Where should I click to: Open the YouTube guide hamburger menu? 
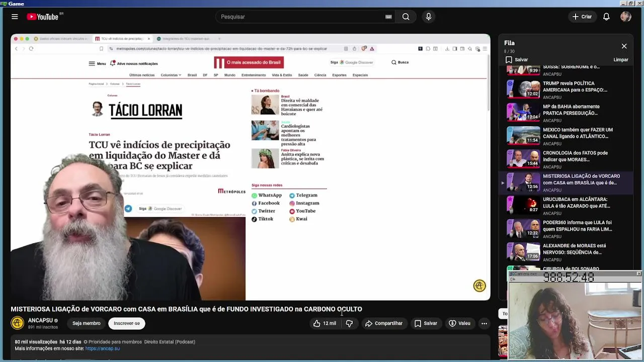coord(15,17)
